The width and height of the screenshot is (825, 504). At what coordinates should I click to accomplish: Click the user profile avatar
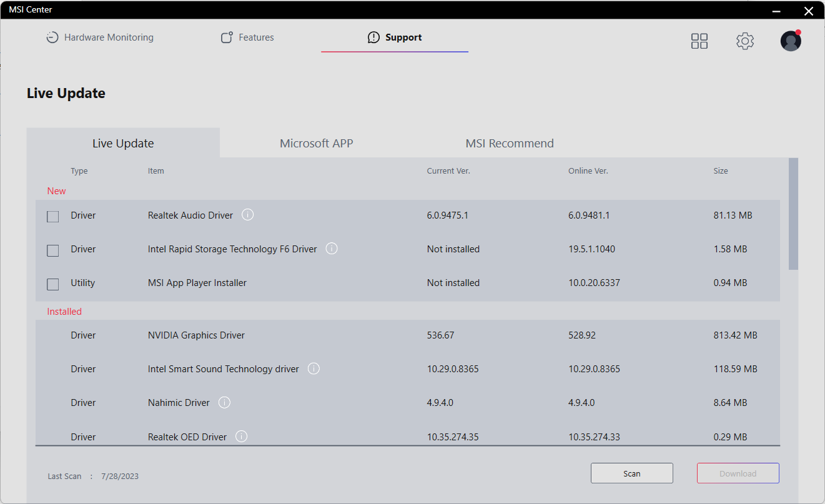(791, 41)
